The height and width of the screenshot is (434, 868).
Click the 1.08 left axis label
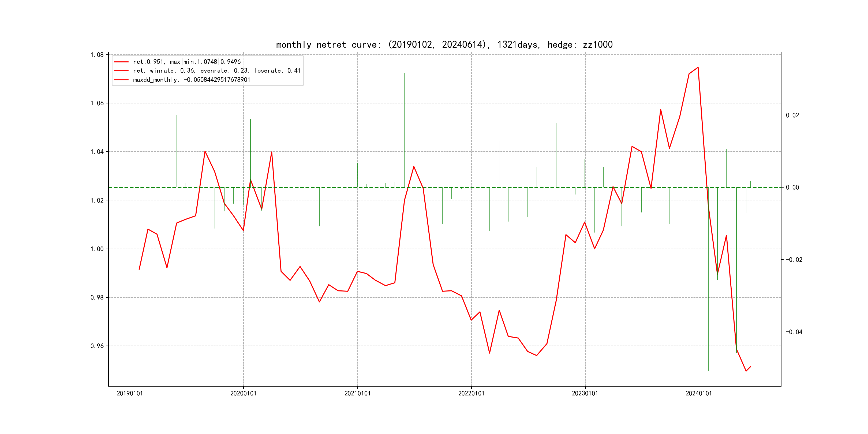97,55
